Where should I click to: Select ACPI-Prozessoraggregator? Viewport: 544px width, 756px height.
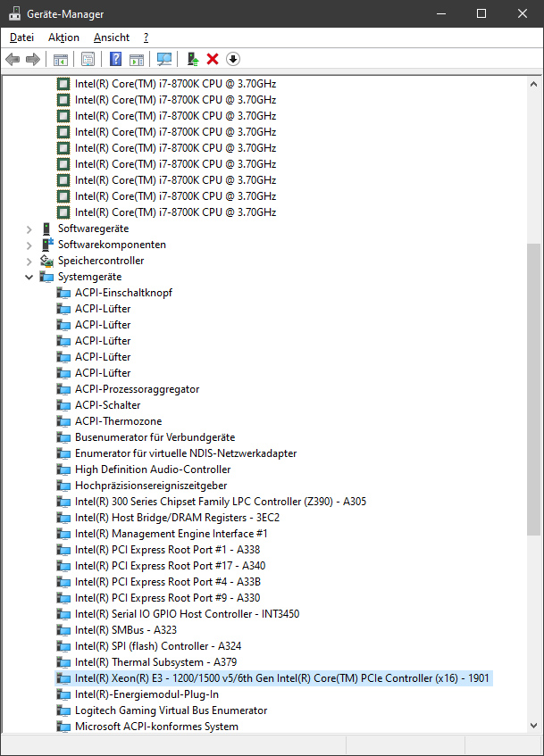pyautogui.click(x=137, y=389)
